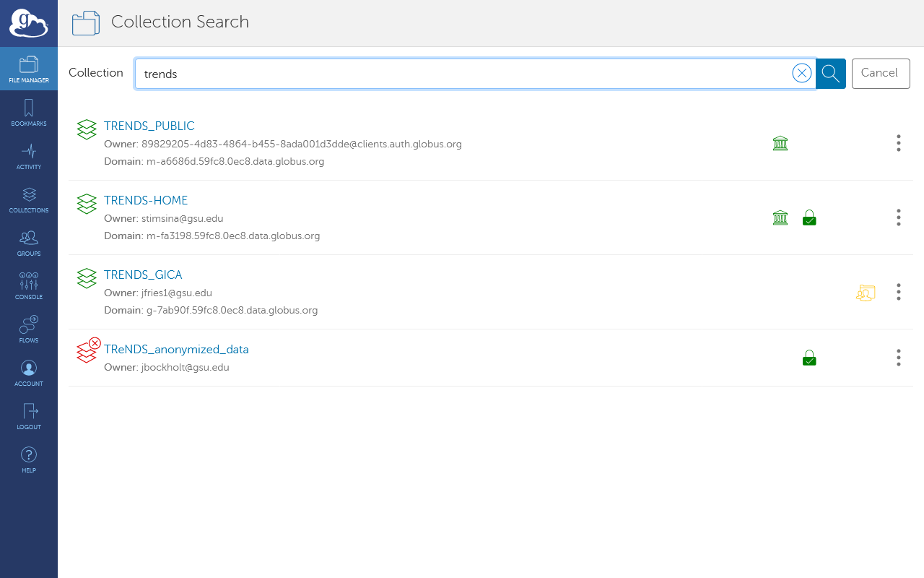The height and width of the screenshot is (578, 924).
Task: Click the magnifier search button
Action: 831,73
